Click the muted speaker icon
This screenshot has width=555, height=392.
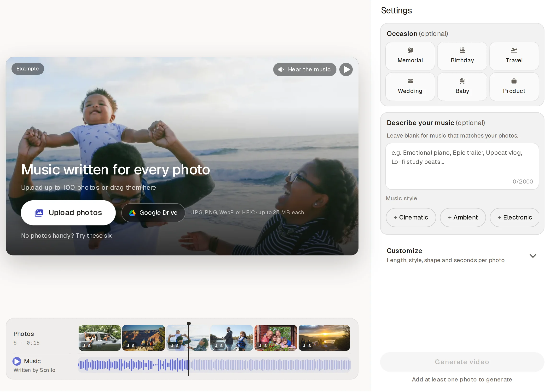pyautogui.click(x=282, y=69)
